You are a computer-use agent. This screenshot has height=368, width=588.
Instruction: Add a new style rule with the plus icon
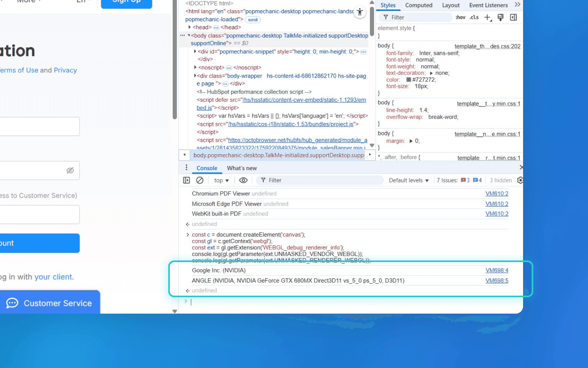[x=488, y=17]
